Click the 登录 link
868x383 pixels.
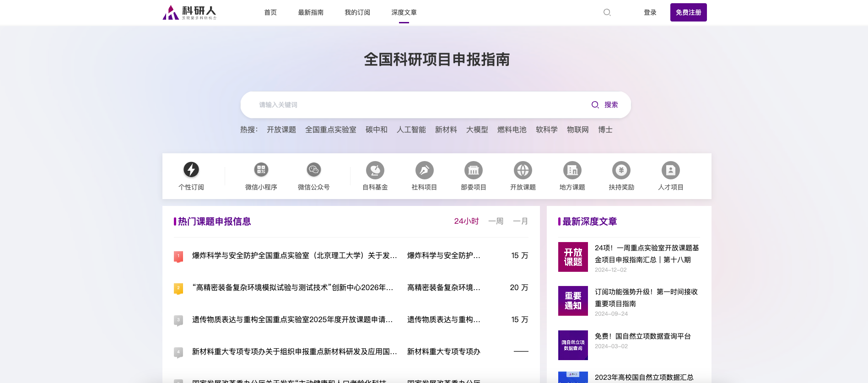point(650,12)
